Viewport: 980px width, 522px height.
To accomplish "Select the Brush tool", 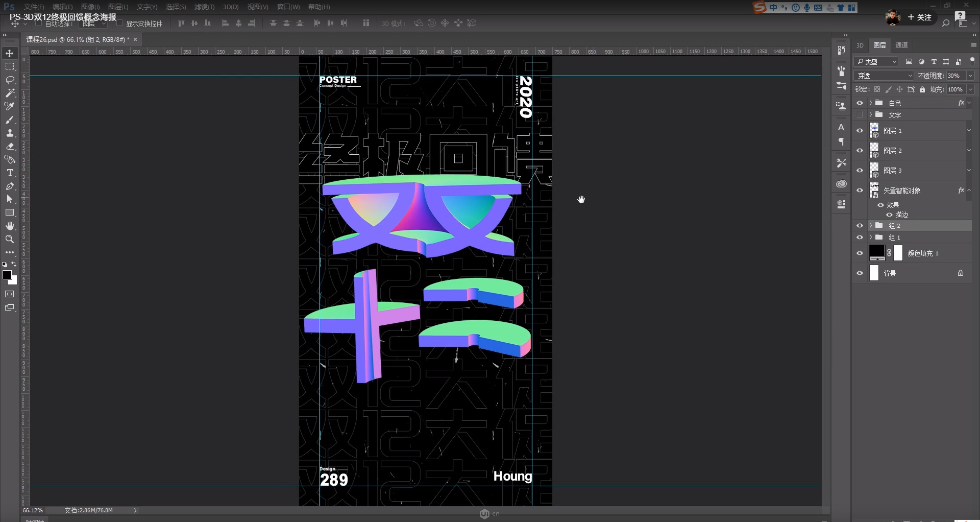I will click(10, 120).
